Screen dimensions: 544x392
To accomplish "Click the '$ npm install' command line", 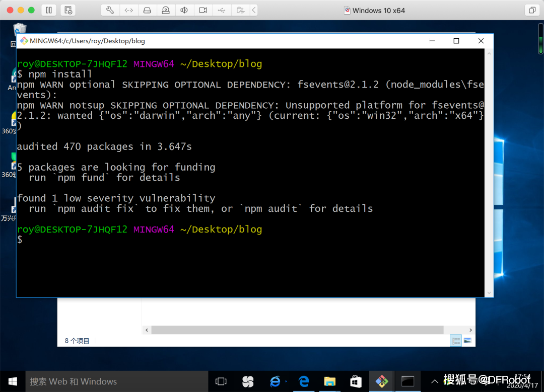I will (x=54, y=74).
